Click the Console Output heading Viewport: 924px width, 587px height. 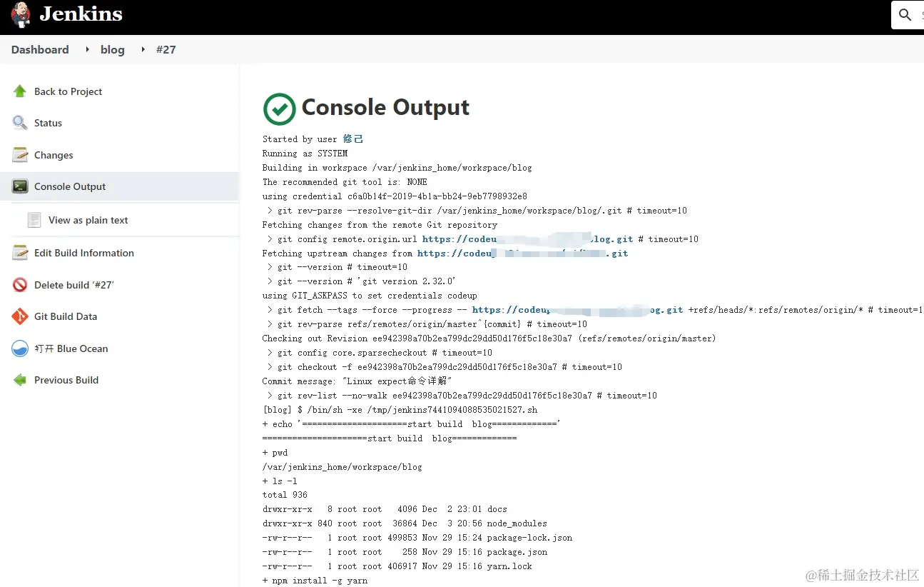[x=385, y=107]
